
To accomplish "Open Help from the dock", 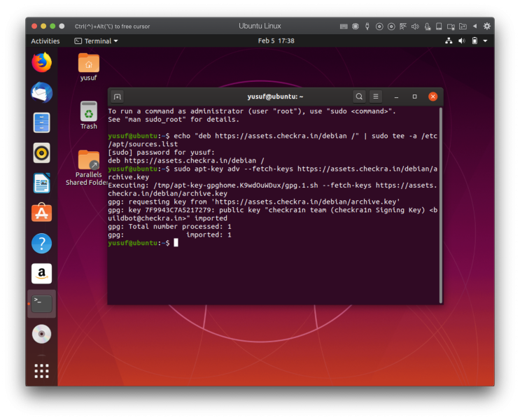I will (x=41, y=244).
